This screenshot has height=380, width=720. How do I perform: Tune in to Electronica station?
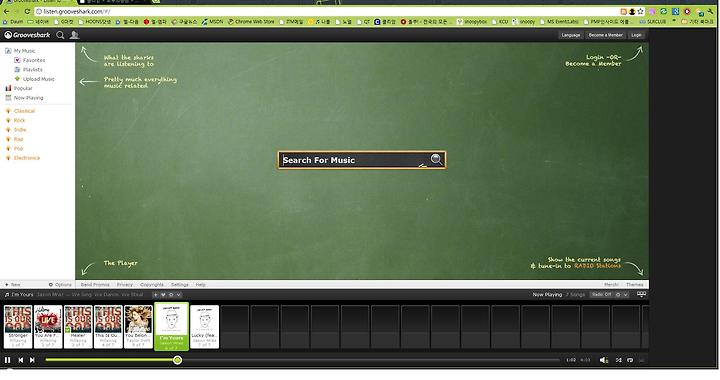pyautogui.click(x=22, y=158)
